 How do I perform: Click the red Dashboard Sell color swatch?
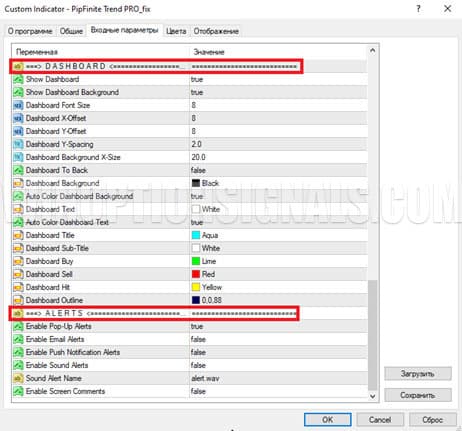coord(196,274)
